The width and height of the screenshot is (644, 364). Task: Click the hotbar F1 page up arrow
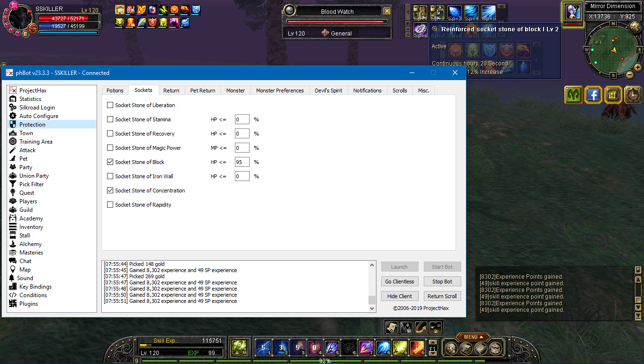pos(432,342)
